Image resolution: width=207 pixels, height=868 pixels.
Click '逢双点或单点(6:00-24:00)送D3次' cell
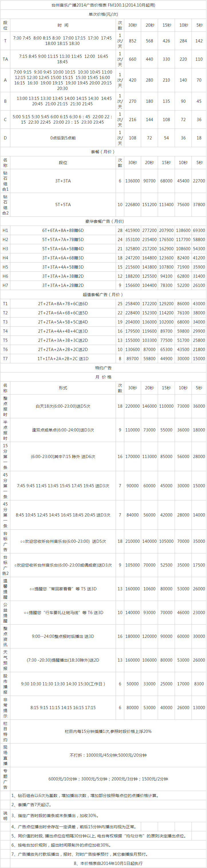(63, 430)
